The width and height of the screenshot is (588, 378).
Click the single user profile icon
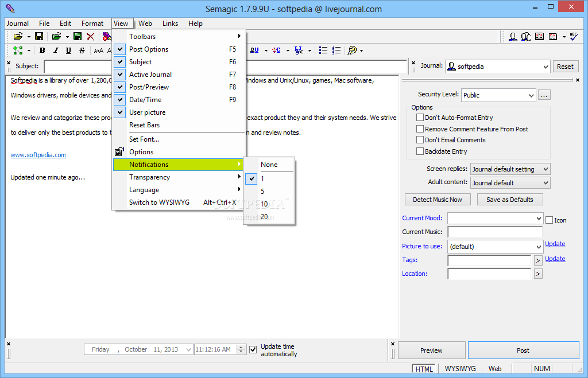coord(513,36)
